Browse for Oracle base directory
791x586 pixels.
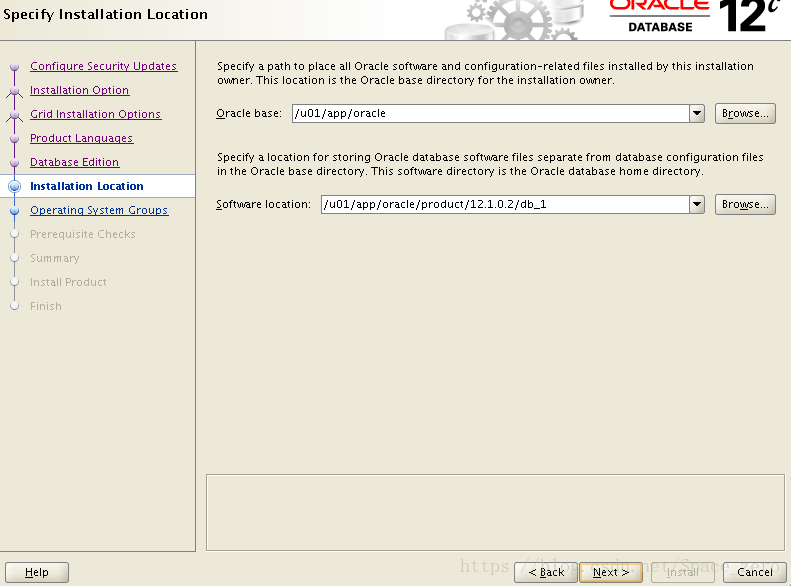[745, 113]
